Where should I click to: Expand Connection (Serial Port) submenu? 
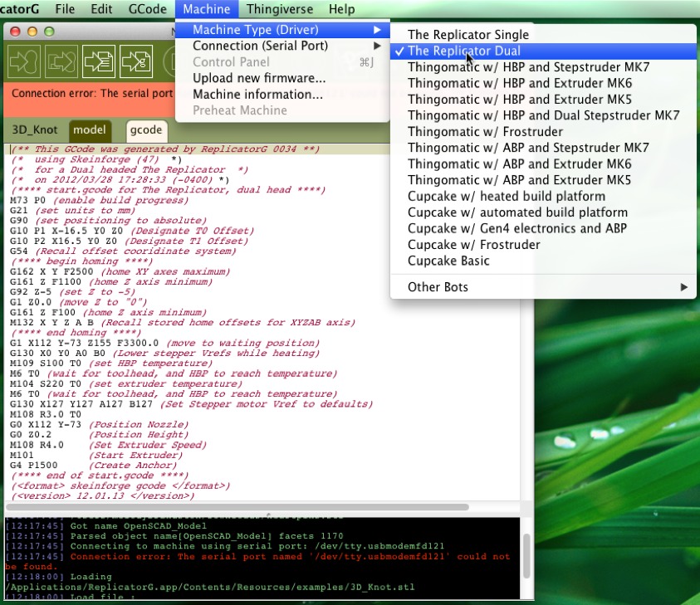[x=282, y=46]
